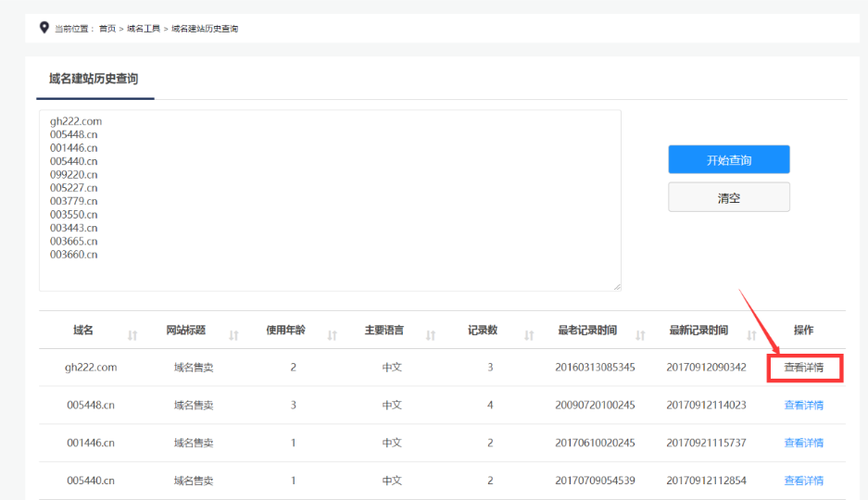Sort table by 最老记录时间 column
Image resolution: width=868 pixels, height=500 pixels.
pos(640,335)
